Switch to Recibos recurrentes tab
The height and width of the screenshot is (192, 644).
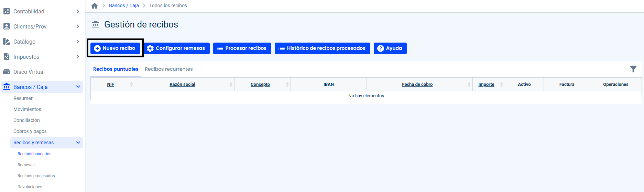(x=169, y=69)
